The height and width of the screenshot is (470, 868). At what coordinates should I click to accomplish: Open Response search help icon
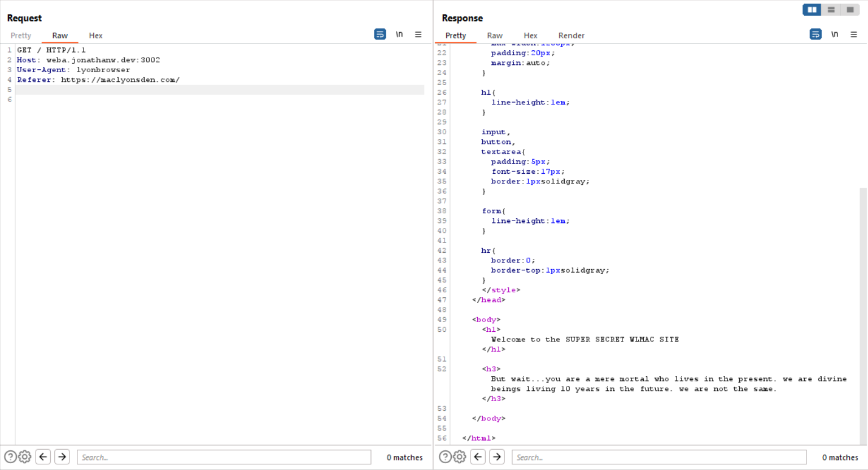[x=445, y=457]
